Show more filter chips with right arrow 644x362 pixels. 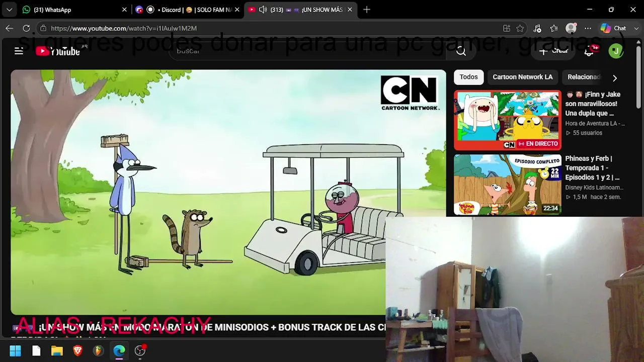(x=615, y=78)
